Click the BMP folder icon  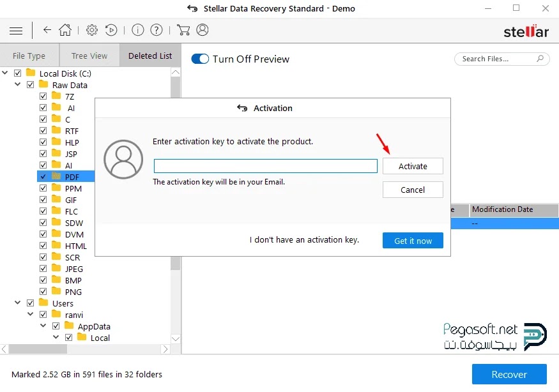click(x=56, y=280)
